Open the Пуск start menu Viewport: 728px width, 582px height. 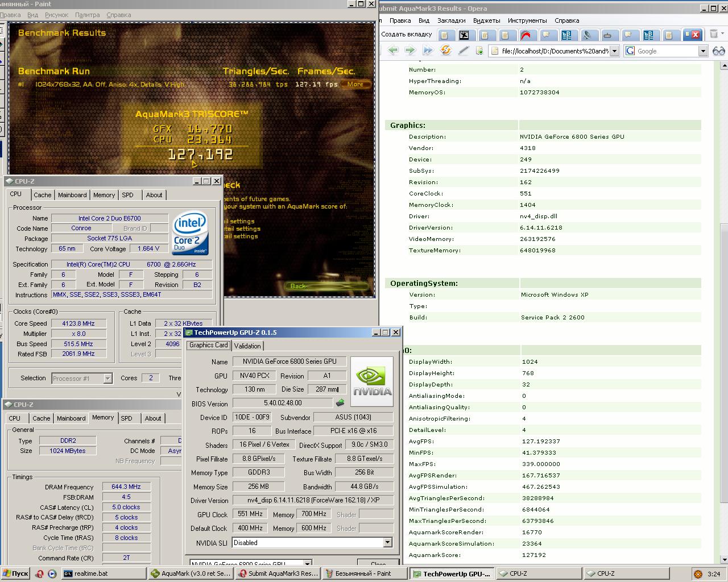click(x=16, y=573)
